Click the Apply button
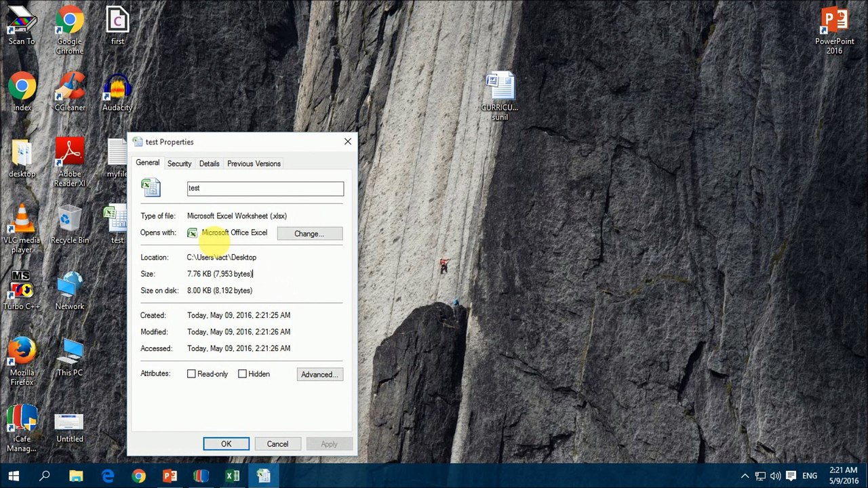Screen dimensions: 868x488 (x=329, y=444)
